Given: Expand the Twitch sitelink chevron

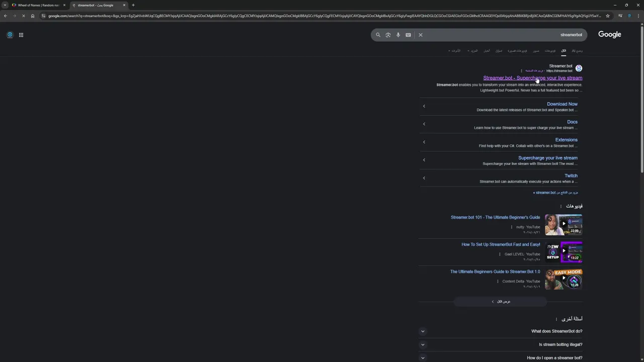Looking at the screenshot, I should click(424, 178).
